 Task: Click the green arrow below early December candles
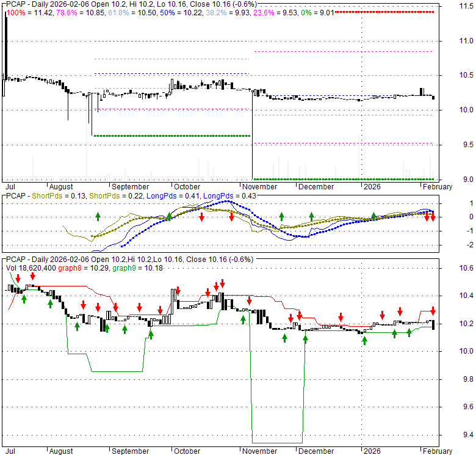[305, 337]
